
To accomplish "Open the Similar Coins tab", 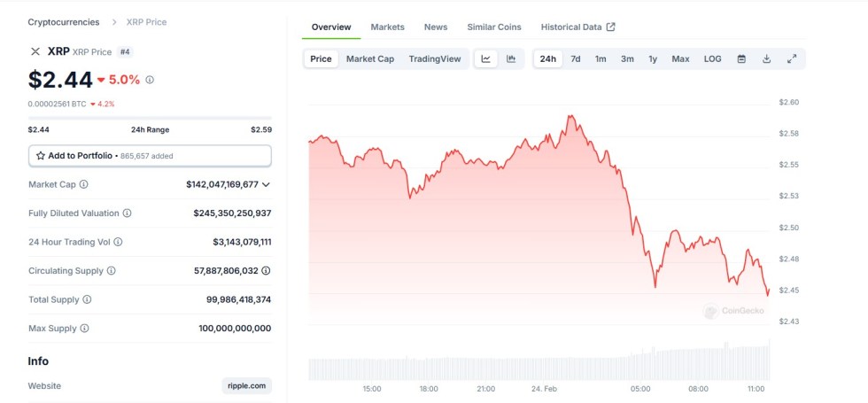I will 494,27.
